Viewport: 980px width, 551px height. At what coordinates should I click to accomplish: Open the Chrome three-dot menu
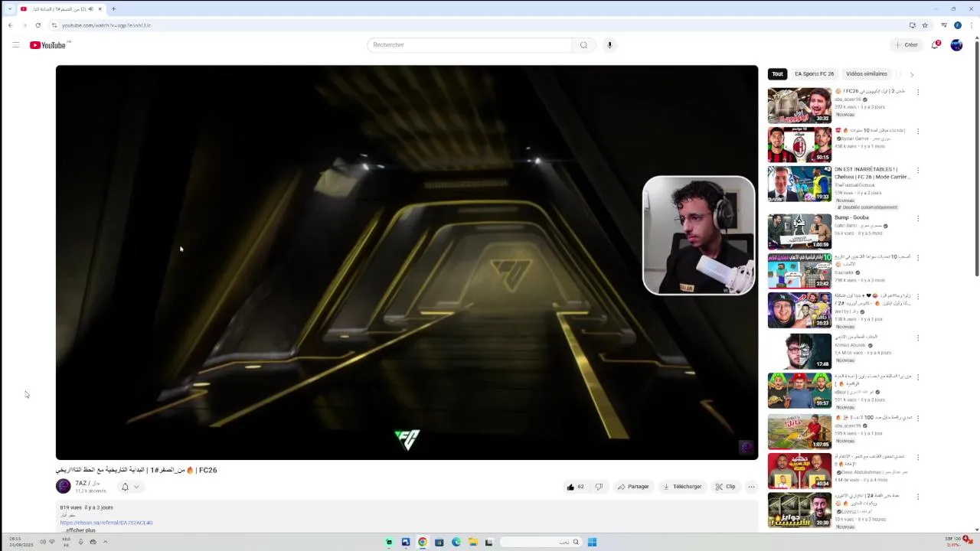(971, 25)
